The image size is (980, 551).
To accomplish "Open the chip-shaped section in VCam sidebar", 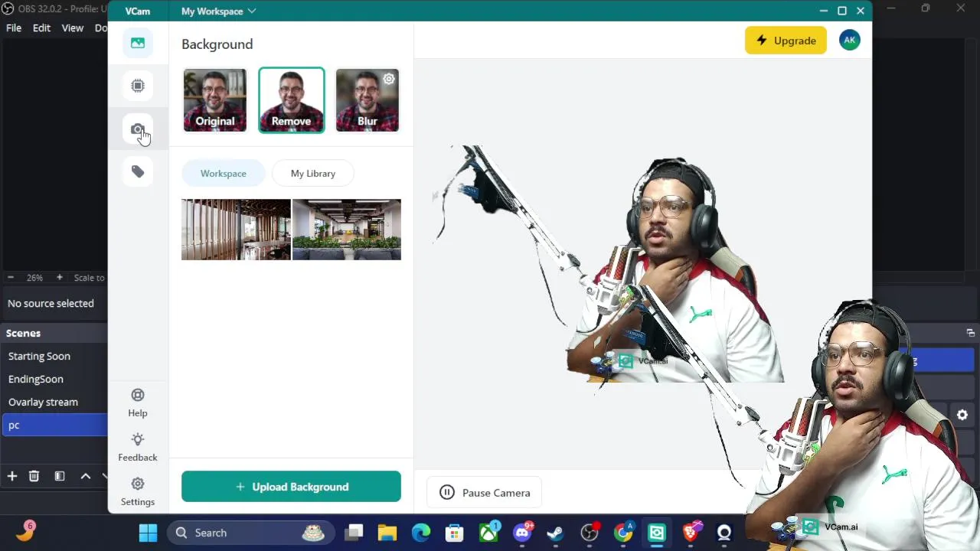I will (x=138, y=86).
